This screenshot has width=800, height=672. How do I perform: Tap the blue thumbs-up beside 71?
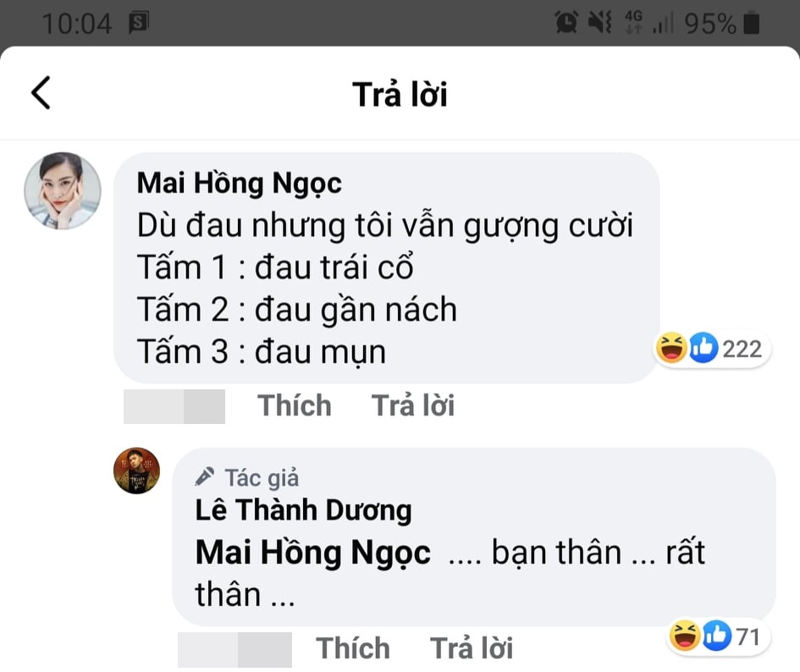click(x=717, y=636)
